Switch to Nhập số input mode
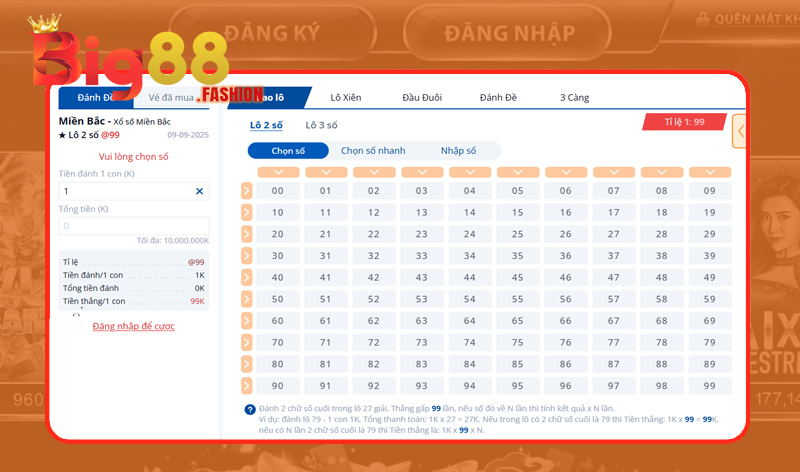The height and width of the screenshot is (472, 800). pyautogui.click(x=458, y=151)
